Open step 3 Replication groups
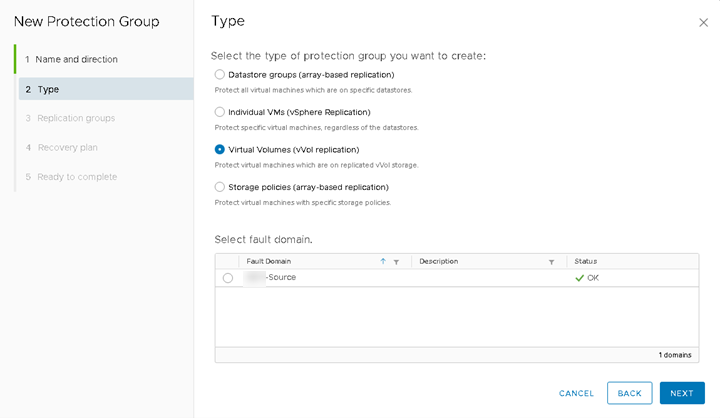Screen dimensions: 720x418 (x=70, y=118)
